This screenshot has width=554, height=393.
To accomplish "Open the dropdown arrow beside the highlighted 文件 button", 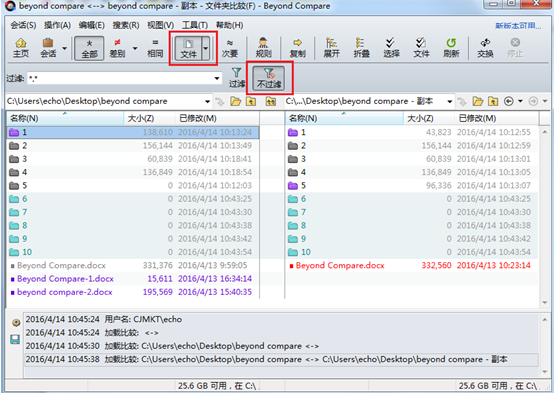I will (205, 48).
